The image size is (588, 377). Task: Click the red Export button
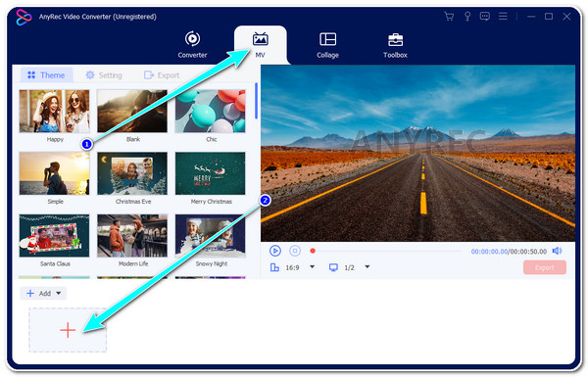545,267
